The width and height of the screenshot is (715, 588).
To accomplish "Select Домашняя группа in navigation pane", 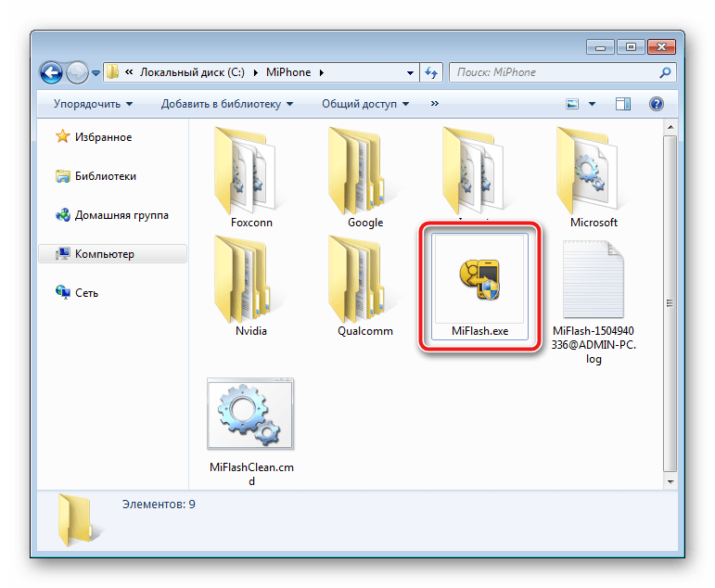I will (112, 215).
